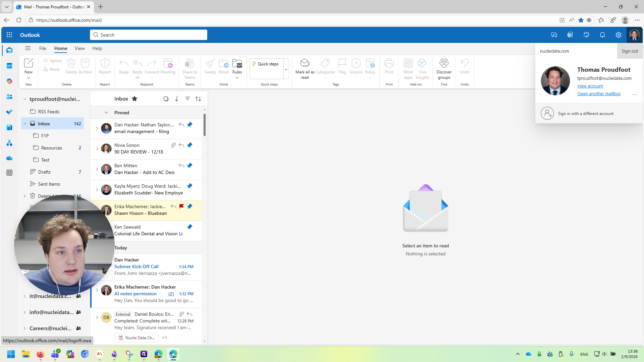The image size is (644, 362).
Task: Open Copilot from the left app rail
Action: (9, 81)
